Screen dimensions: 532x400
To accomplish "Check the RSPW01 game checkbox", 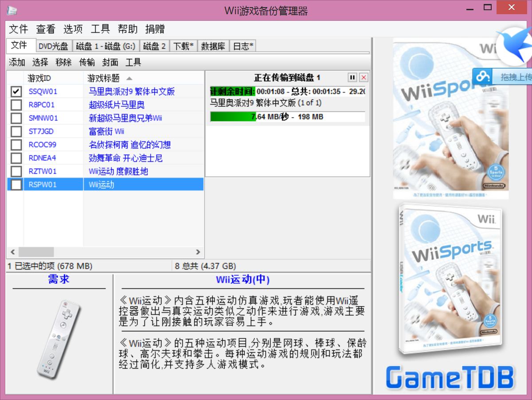I will click(16, 184).
